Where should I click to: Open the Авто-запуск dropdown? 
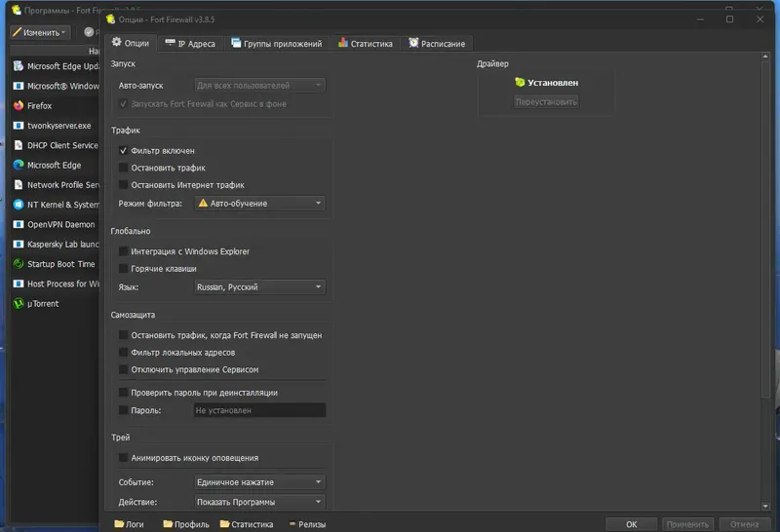[259, 85]
